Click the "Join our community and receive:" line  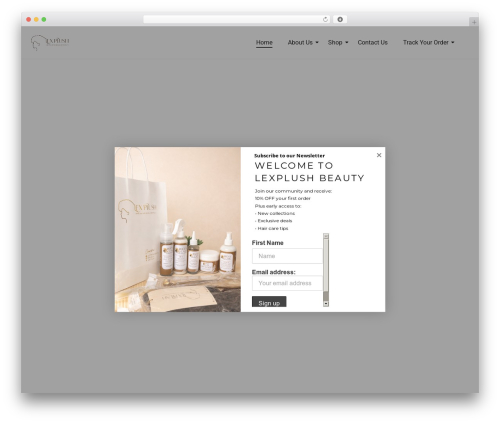tap(293, 191)
